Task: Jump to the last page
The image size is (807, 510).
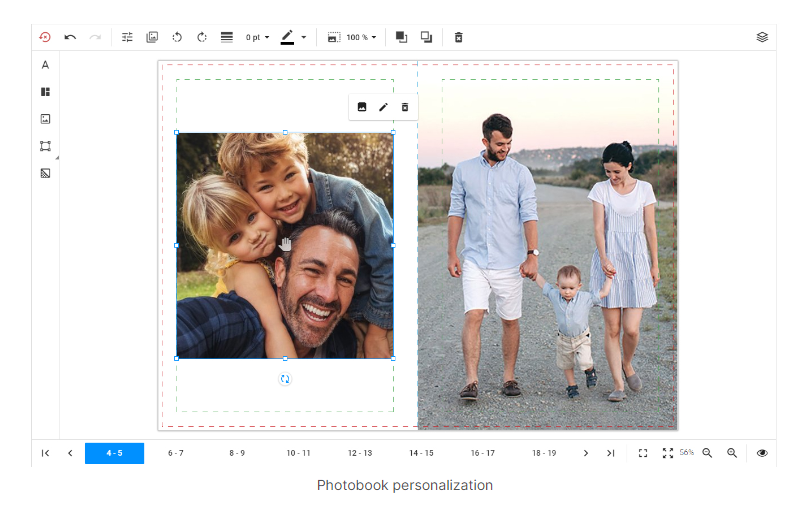Action: (x=610, y=453)
